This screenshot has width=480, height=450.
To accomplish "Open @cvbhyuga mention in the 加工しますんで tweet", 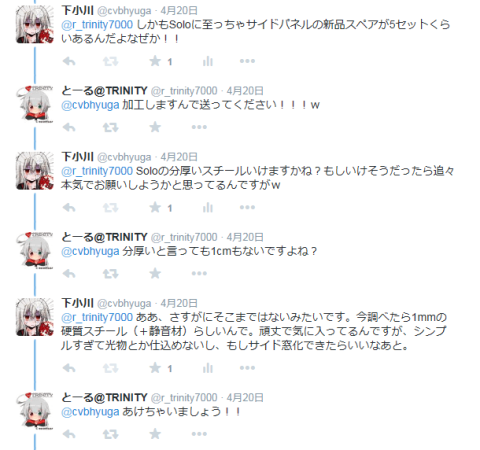I will click(90, 105).
